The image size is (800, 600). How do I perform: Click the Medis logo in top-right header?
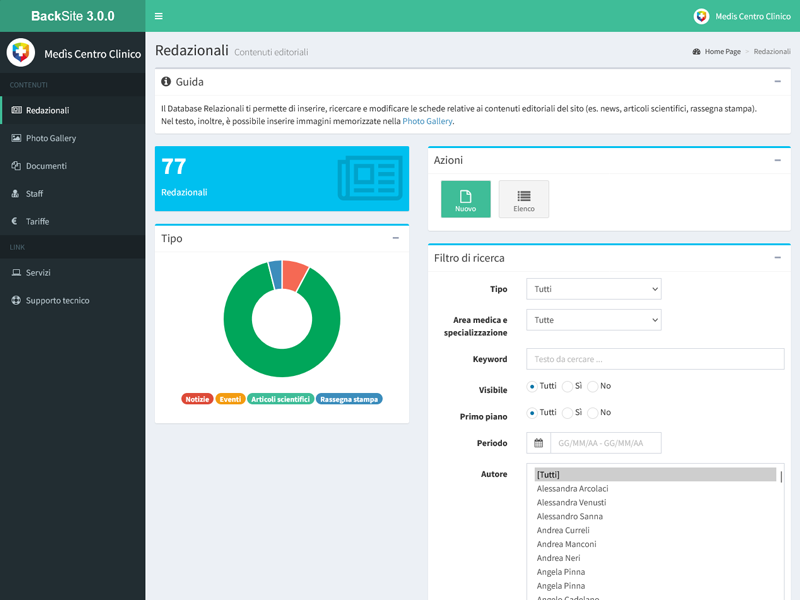tap(702, 16)
